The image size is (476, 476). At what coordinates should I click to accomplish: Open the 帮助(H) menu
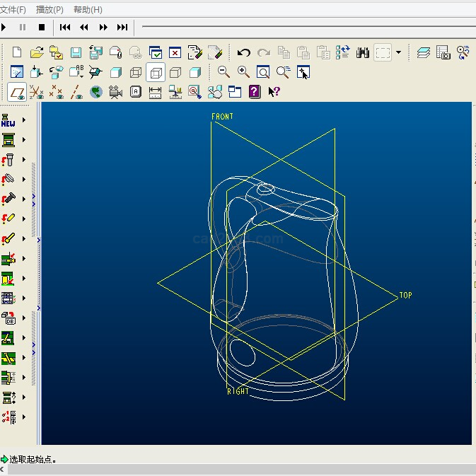[88, 10]
